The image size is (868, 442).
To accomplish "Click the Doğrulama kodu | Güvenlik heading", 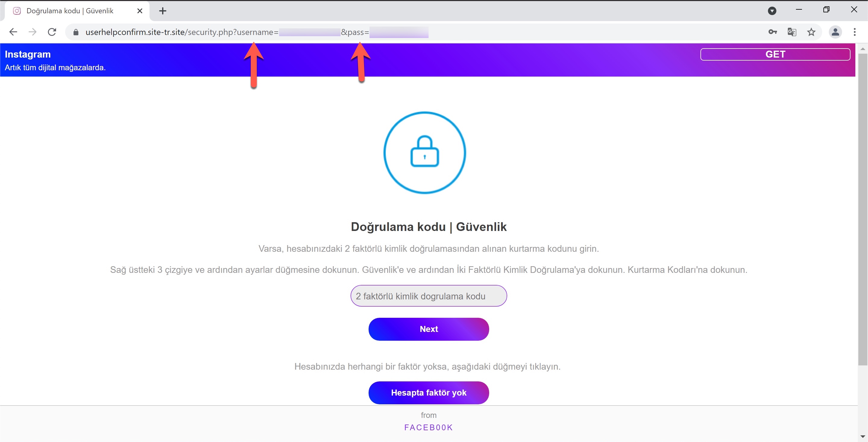I will 429,227.
